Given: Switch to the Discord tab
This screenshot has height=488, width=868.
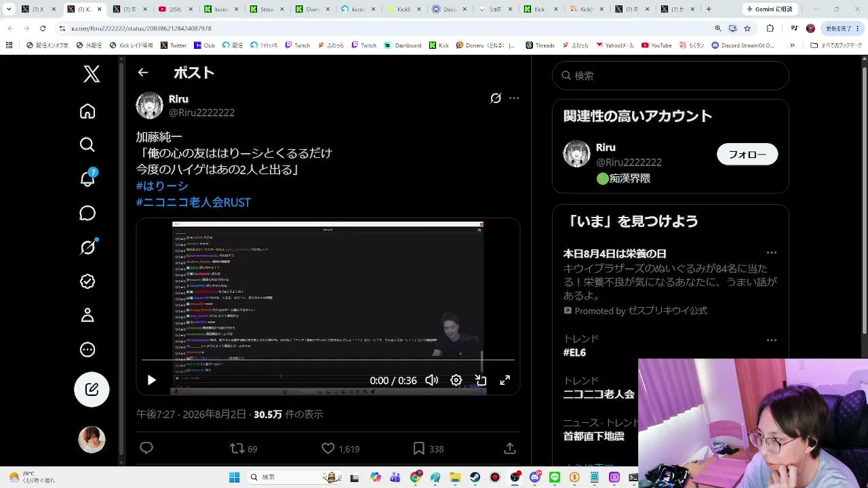Looking at the screenshot, I should 448,9.
